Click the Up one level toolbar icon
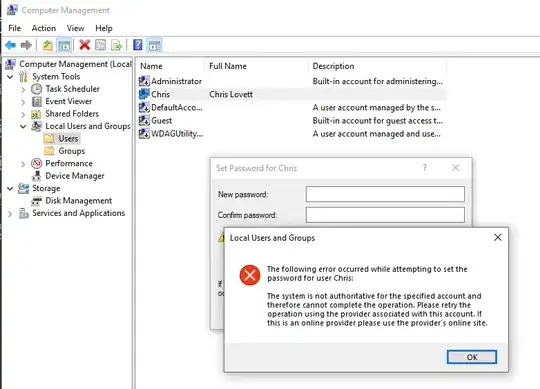The width and height of the screenshot is (540, 389). click(48, 45)
